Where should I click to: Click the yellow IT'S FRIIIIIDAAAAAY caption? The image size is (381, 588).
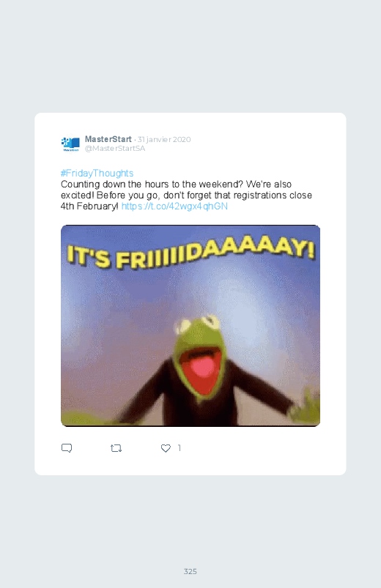[190, 252]
